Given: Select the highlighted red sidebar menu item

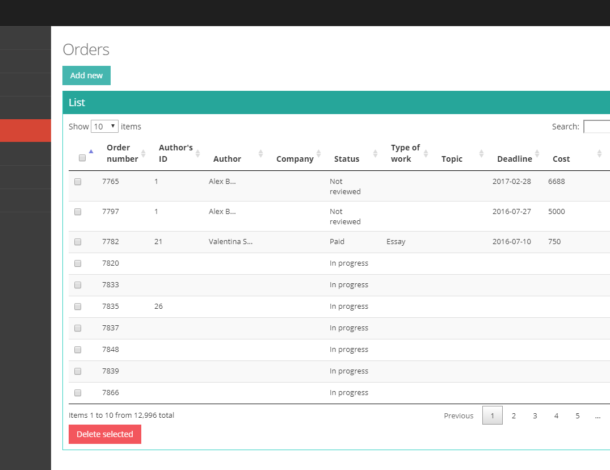Looking at the screenshot, I should (25, 130).
